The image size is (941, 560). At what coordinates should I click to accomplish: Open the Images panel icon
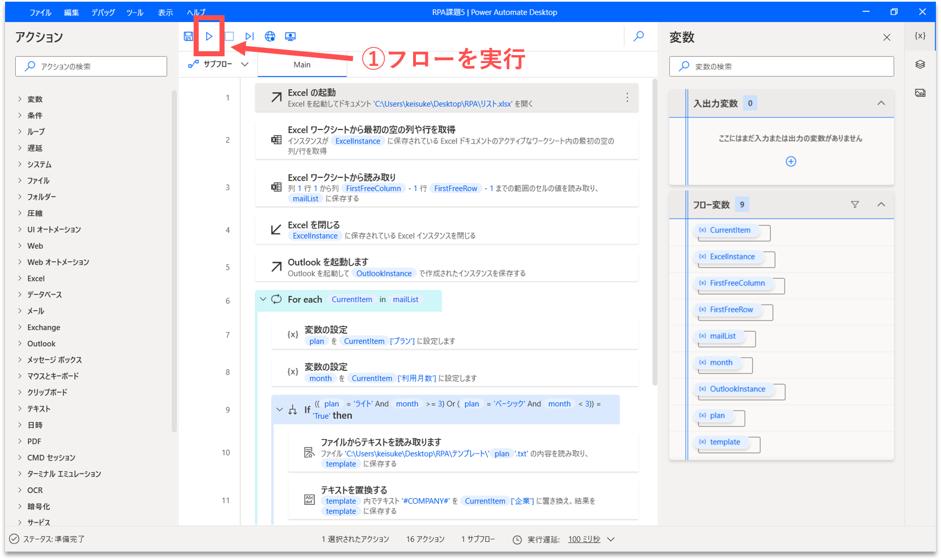point(920,93)
